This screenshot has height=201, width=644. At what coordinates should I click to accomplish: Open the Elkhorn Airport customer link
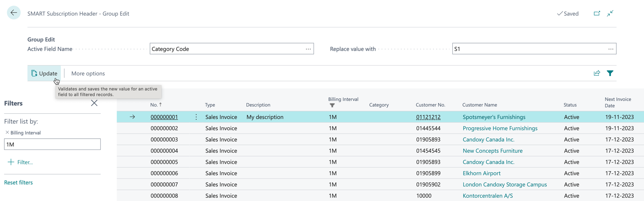[481, 173]
